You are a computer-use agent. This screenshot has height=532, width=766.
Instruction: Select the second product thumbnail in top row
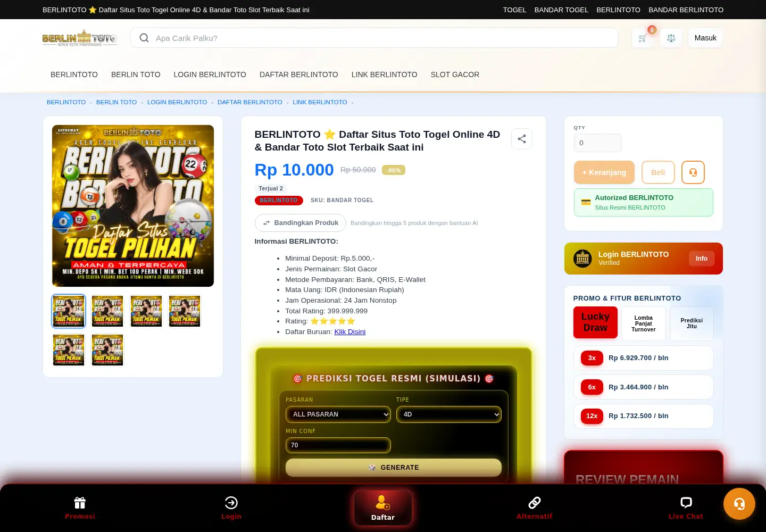(x=107, y=311)
